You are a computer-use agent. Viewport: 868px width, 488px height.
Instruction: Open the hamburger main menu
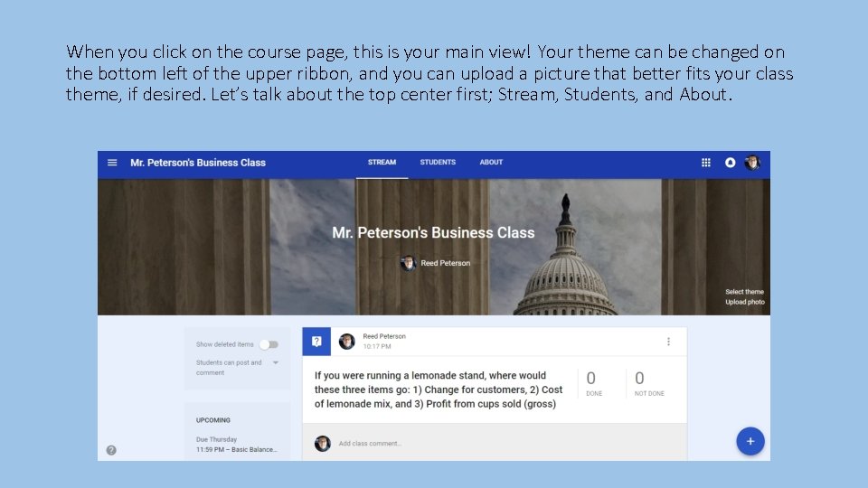click(x=112, y=163)
